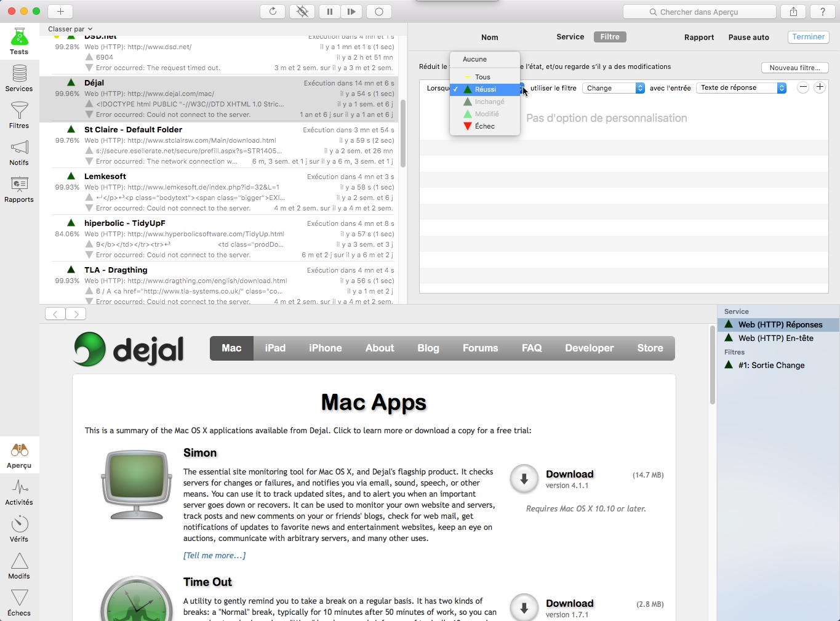Click download arrow icon for Time Out

click(524, 608)
